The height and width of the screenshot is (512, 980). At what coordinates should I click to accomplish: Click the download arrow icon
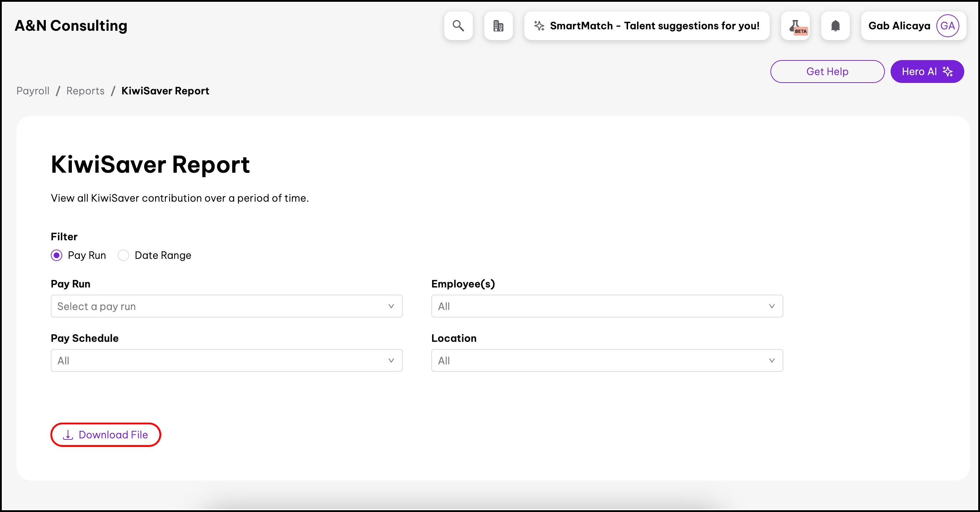click(x=68, y=434)
